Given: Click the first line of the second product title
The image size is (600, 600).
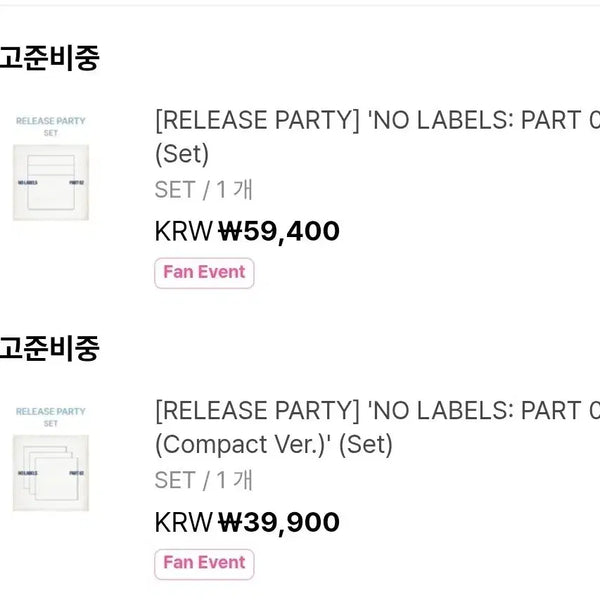Looking at the screenshot, I should (x=377, y=410).
